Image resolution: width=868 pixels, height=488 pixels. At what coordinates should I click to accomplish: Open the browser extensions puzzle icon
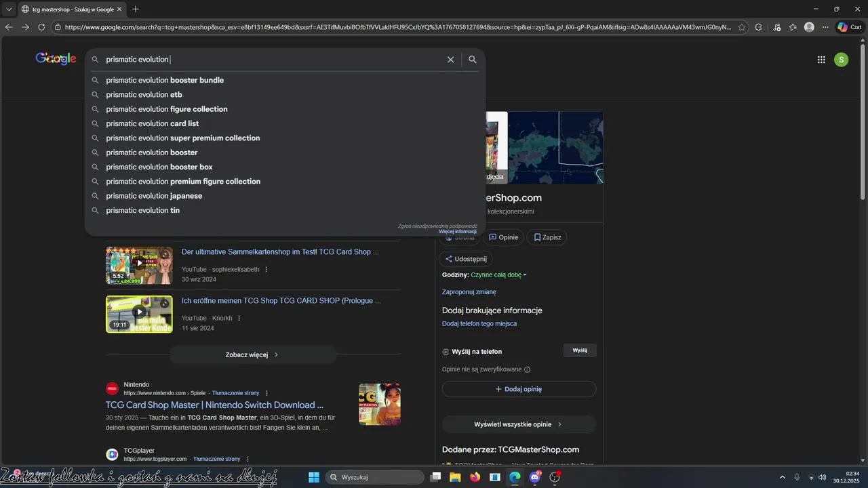coord(758,27)
